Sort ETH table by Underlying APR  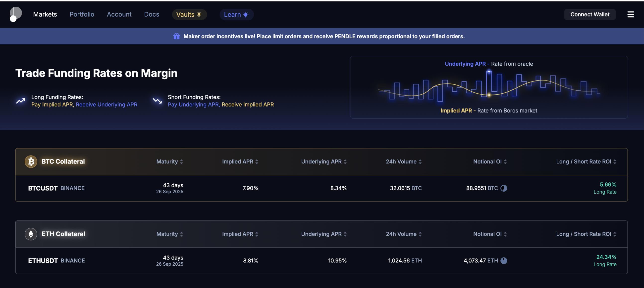[x=324, y=234]
